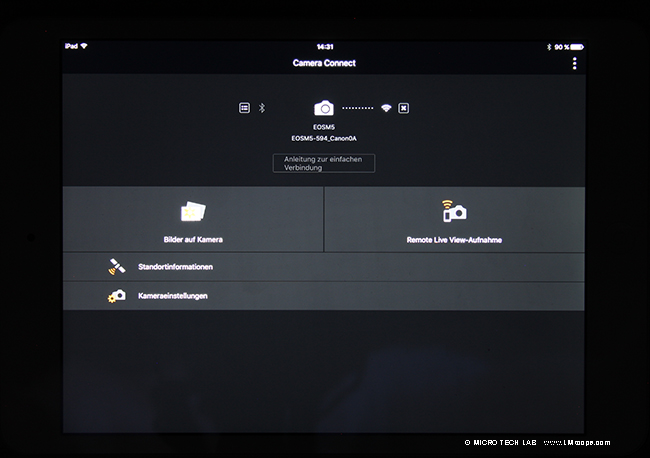Tap the list icon left of Bluetooth
Viewport: 650px width, 458px height.
coord(244,108)
